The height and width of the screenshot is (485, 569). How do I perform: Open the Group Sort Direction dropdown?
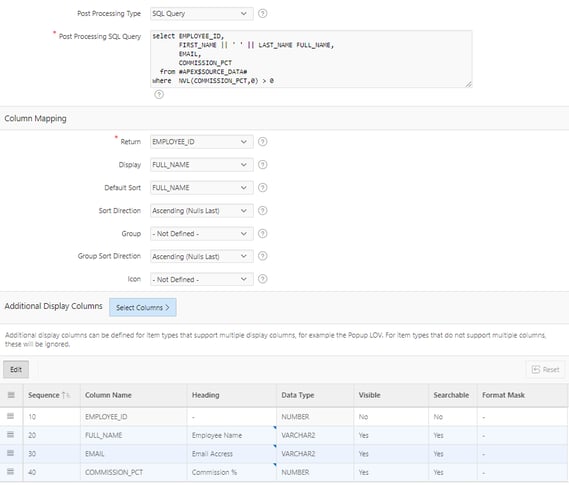point(202,256)
